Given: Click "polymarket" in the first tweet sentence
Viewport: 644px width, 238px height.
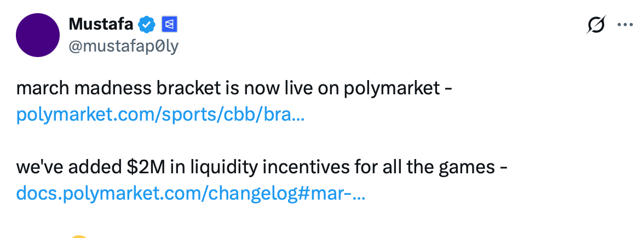Looking at the screenshot, I should [x=392, y=88].
